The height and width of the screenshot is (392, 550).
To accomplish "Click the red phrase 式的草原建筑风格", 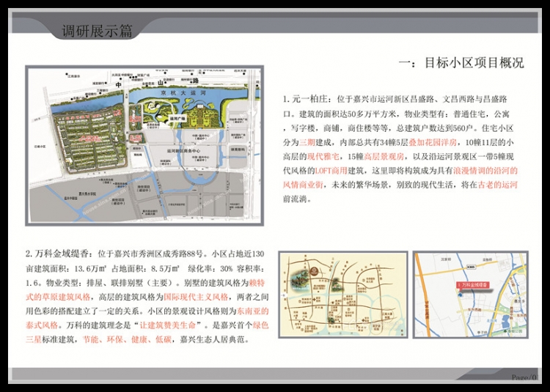I will (58, 297).
